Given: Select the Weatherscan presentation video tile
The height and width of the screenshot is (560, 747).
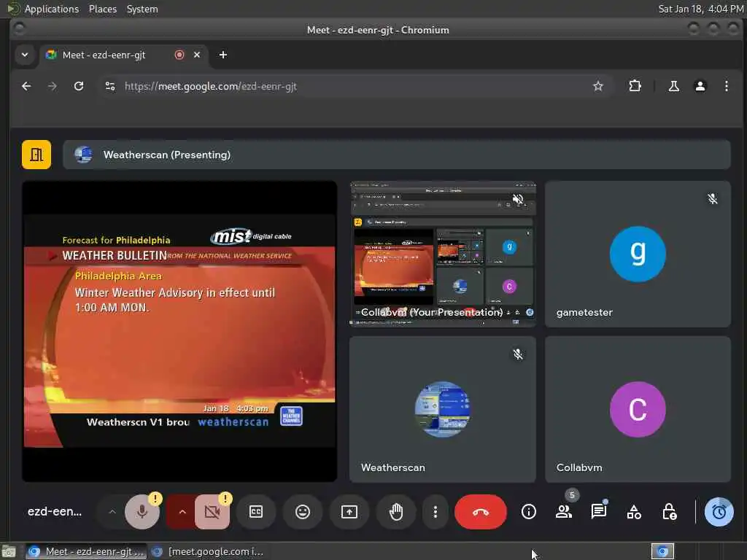Looking at the screenshot, I should pyautogui.click(x=179, y=332).
